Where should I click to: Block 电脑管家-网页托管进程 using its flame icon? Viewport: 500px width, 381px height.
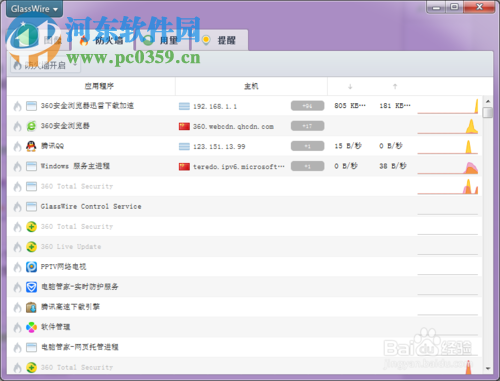tap(17, 347)
